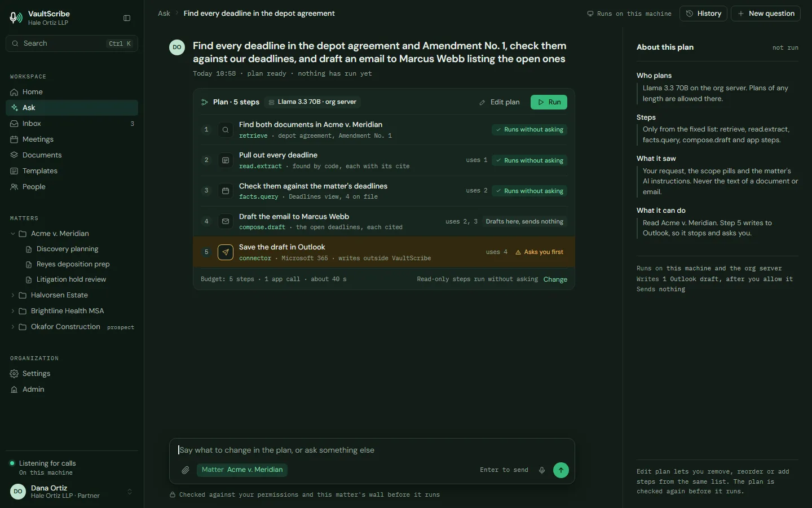Go to Home in the workspace
The width and height of the screenshot is (812, 508).
[x=72, y=92]
